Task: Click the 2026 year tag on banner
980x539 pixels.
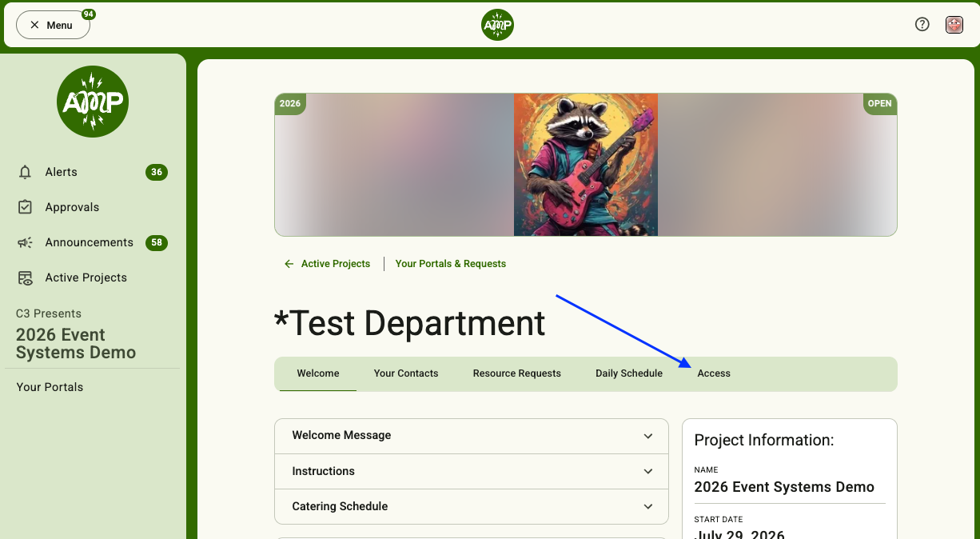Action: coord(290,104)
